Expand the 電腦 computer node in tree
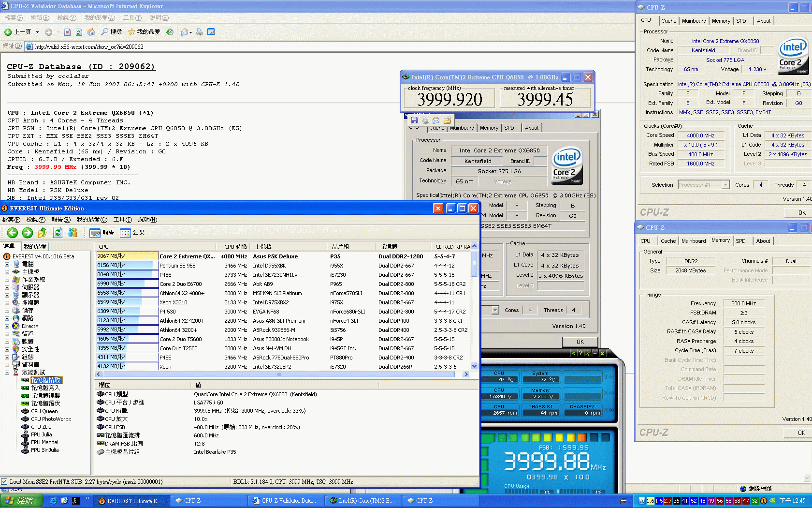The width and height of the screenshot is (812, 508). point(7,264)
